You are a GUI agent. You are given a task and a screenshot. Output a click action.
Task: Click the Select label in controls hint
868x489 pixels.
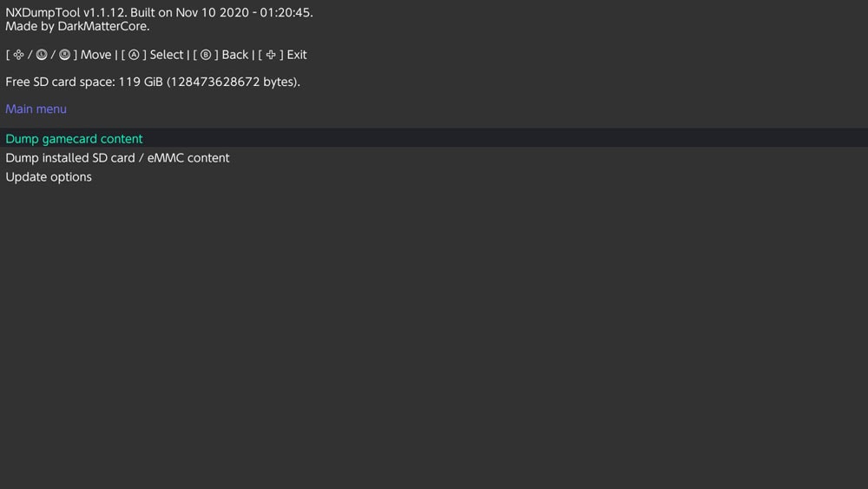(x=167, y=55)
